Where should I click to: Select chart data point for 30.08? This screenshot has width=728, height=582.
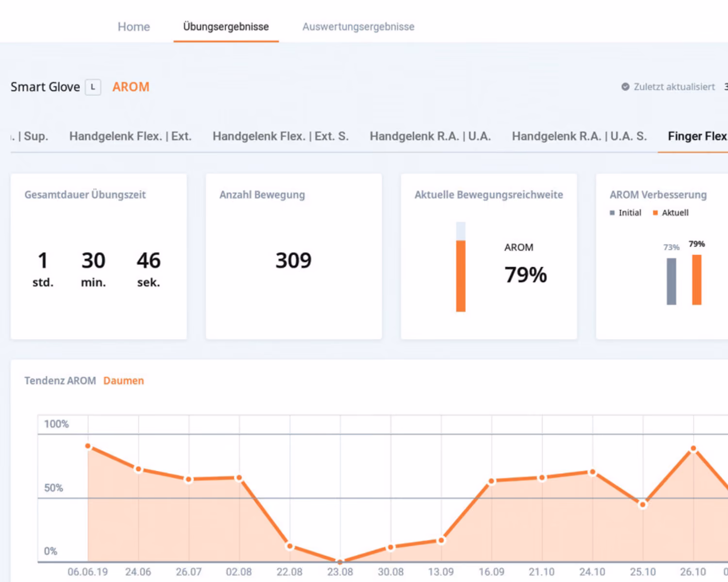(x=391, y=547)
